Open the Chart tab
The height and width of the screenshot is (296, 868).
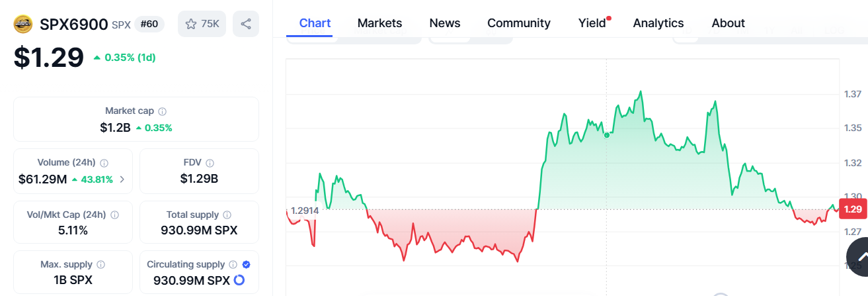315,23
